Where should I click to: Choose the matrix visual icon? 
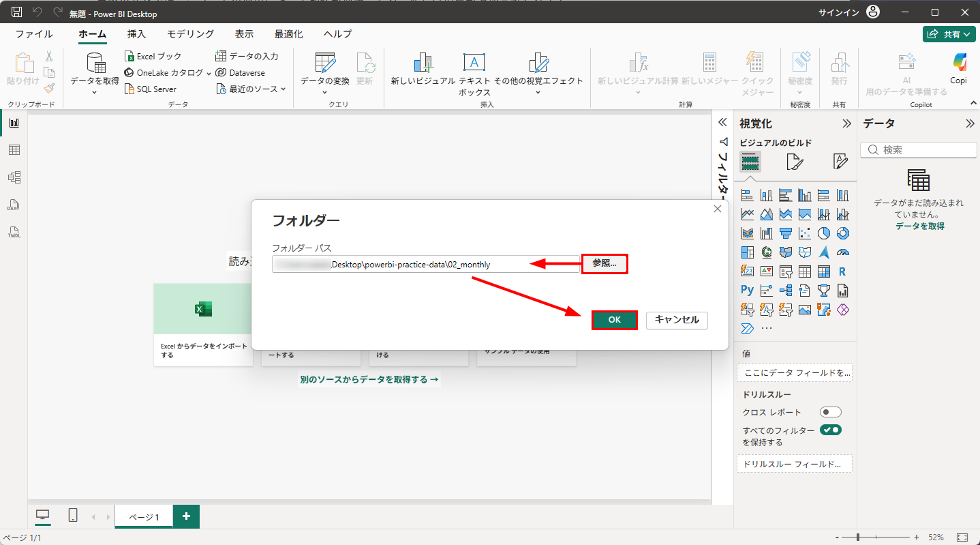(823, 271)
